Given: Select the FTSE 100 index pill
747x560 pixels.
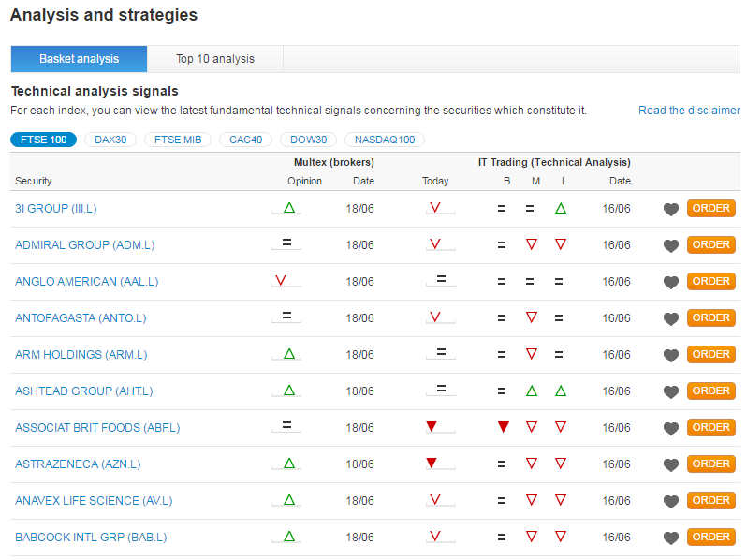Looking at the screenshot, I should coord(43,140).
